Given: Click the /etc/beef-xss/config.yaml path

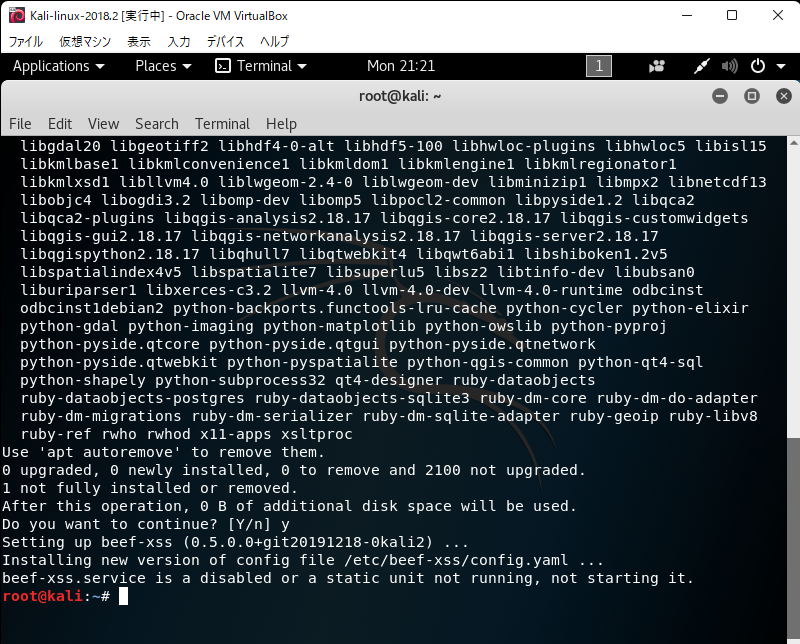Looking at the screenshot, I should point(456,560).
